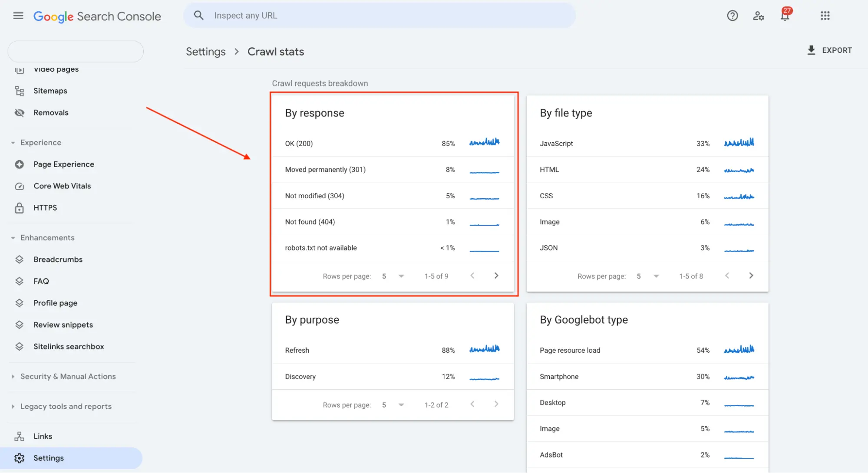Open the hamburger main menu

pos(18,16)
